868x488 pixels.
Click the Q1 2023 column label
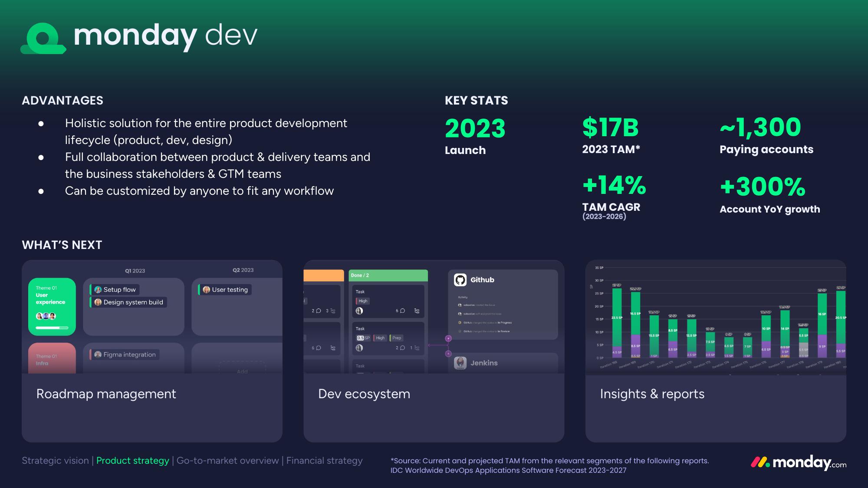[x=135, y=271]
